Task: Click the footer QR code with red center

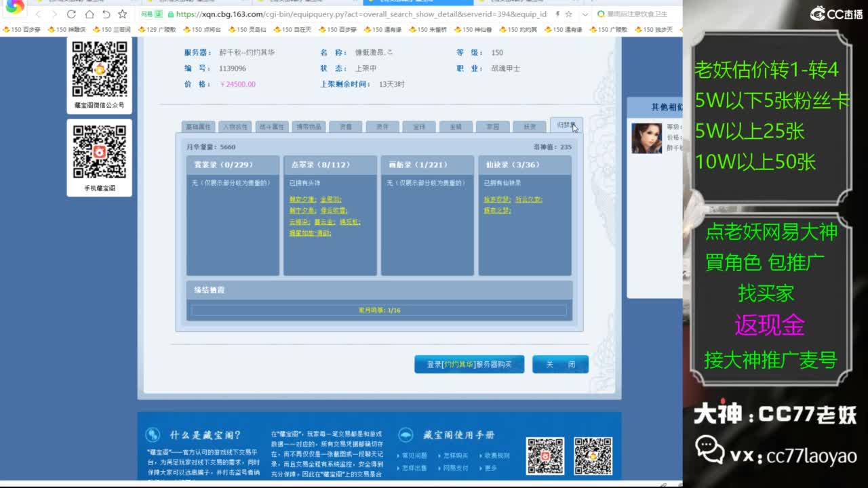Action: pyautogui.click(x=545, y=456)
